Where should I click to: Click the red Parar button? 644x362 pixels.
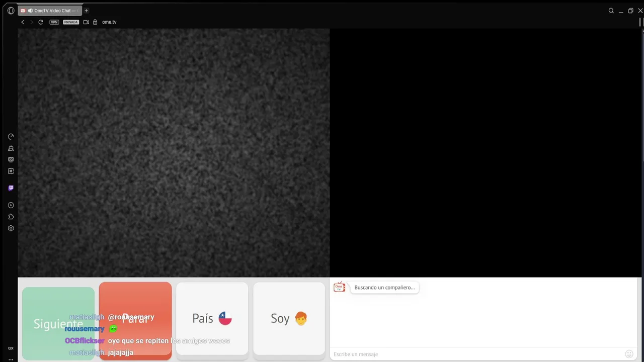click(x=135, y=320)
